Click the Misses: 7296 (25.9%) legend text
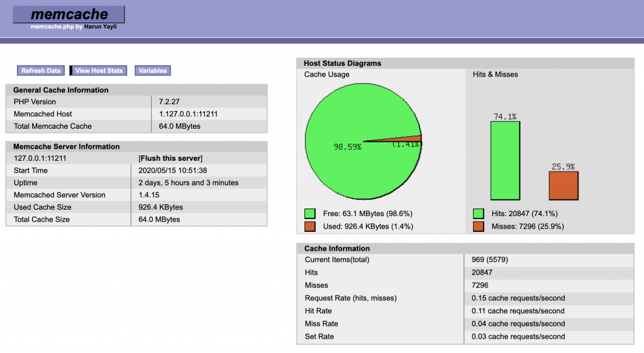 (528, 226)
